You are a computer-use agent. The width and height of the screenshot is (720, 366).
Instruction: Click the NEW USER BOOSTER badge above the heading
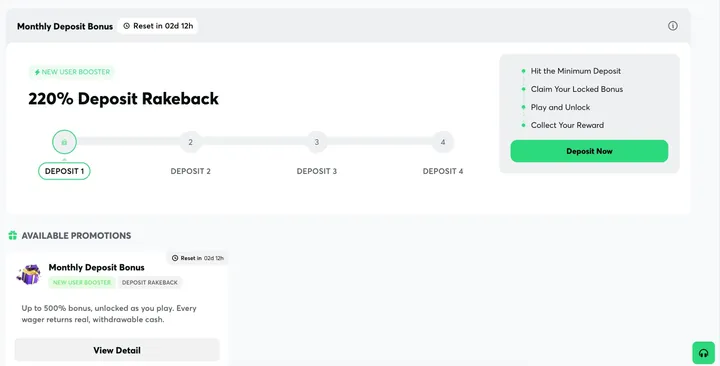click(x=72, y=72)
